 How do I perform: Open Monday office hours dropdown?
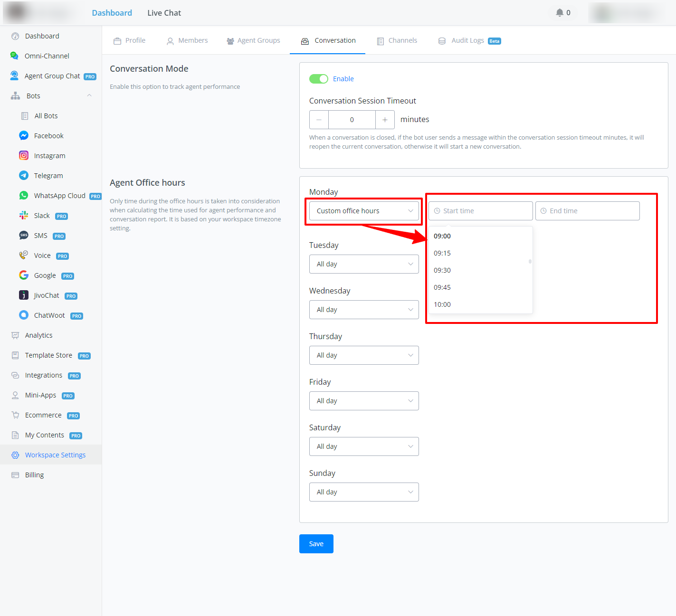pos(364,211)
